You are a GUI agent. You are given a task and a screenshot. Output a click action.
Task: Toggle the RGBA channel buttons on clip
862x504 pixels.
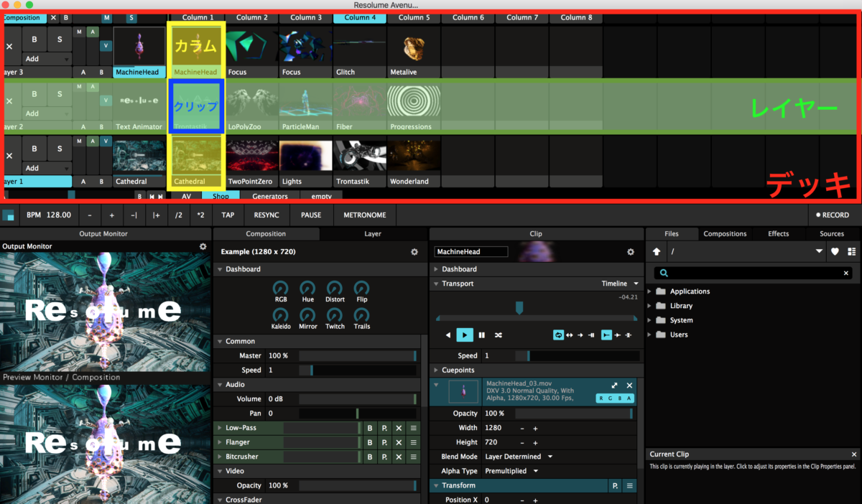614,398
